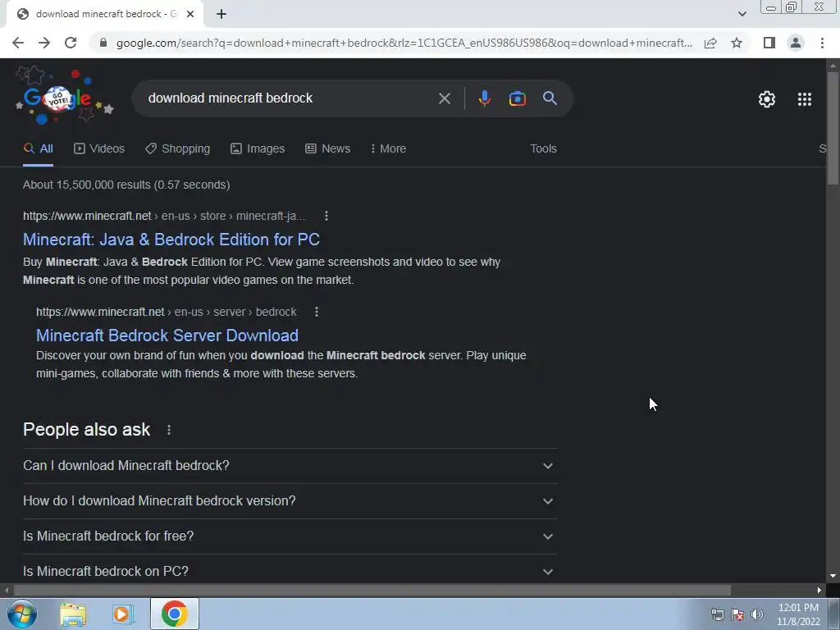Open Chrome three-dot menu
The height and width of the screenshot is (630, 840).
click(822, 43)
